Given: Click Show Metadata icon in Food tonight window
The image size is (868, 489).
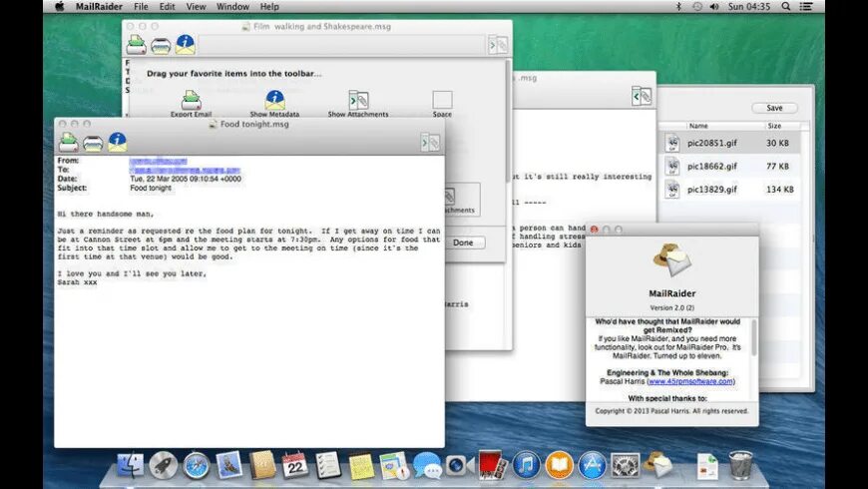Looking at the screenshot, I should [117, 143].
